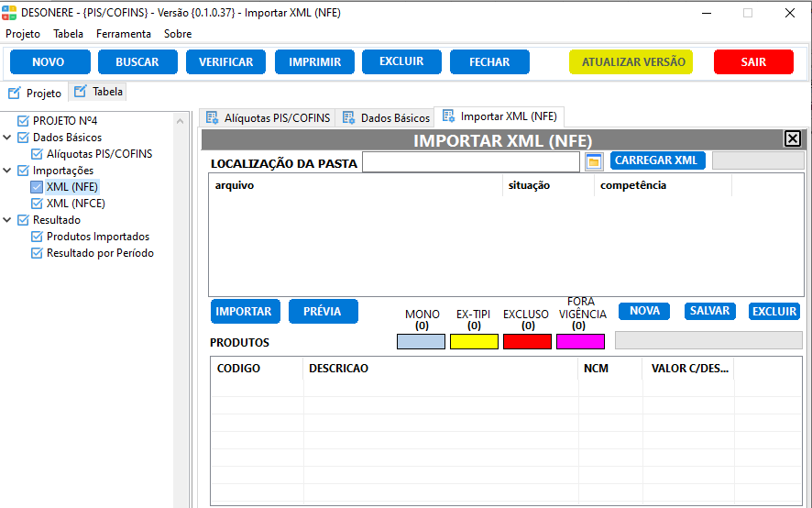
Task: Toggle the XML (NFCE) checkbox
Action: tap(37, 204)
